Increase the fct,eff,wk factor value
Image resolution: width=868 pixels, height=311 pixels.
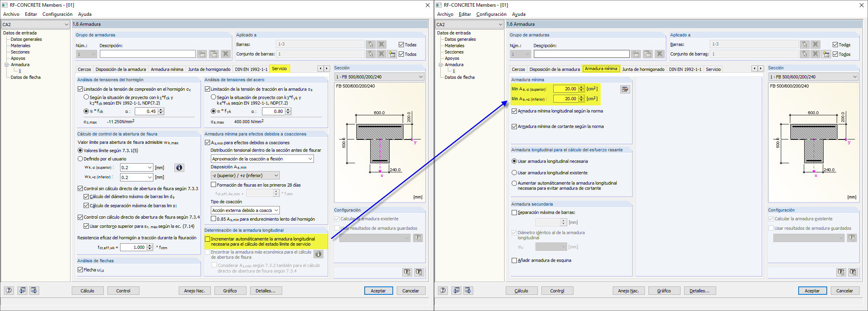click(x=150, y=246)
